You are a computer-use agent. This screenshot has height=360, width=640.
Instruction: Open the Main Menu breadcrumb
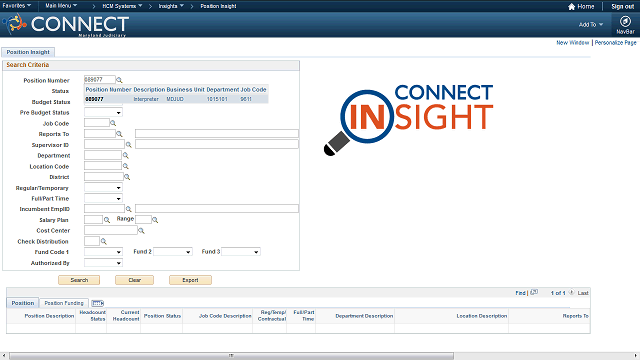click(x=61, y=6)
